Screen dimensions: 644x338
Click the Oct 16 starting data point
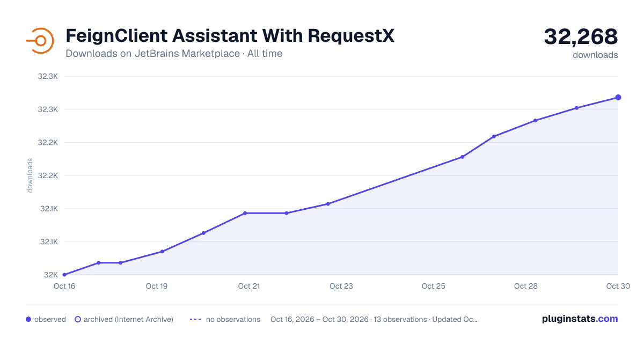coord(64,275)
